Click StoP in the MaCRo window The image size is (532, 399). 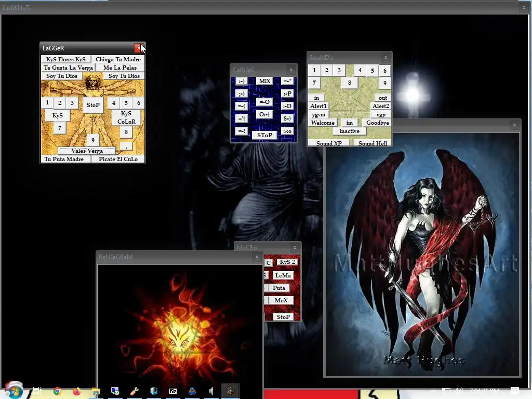pyautogui.click(x=283, y=316)
